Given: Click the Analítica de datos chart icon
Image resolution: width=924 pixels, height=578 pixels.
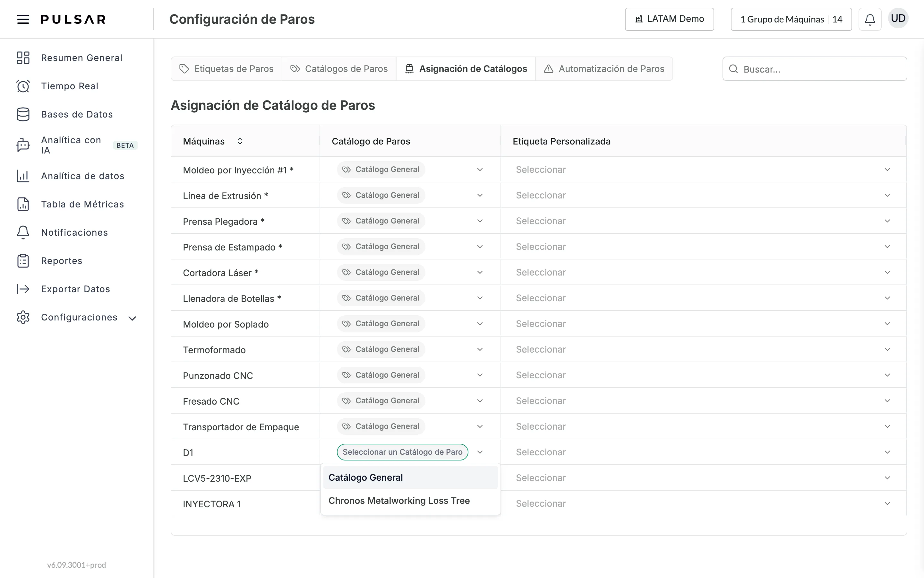Looking at the screenshot, I should pyautogui.click(x=23, y=176).
